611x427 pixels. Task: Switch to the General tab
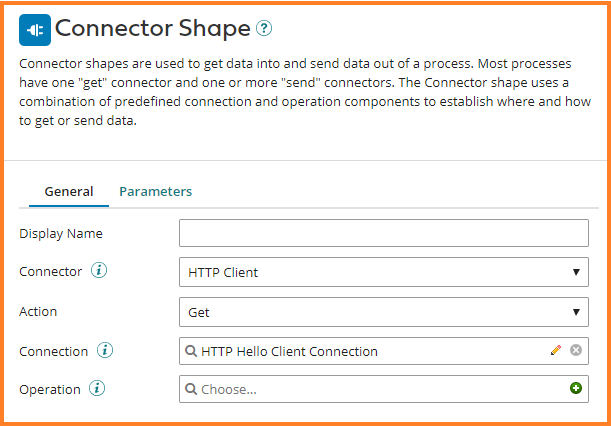(x=69, y=191)
